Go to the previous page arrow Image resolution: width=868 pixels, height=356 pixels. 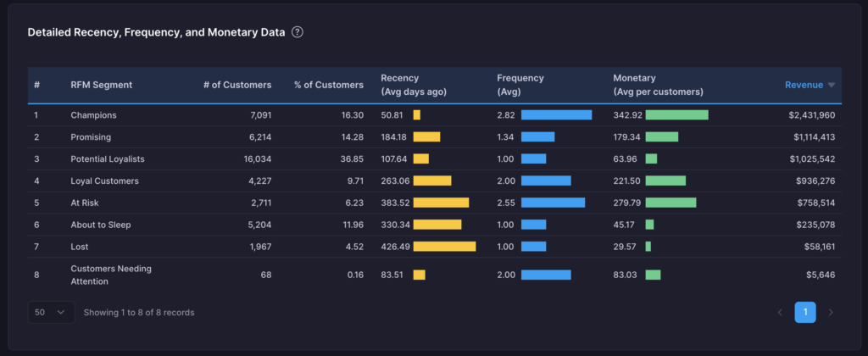[780, 312]
